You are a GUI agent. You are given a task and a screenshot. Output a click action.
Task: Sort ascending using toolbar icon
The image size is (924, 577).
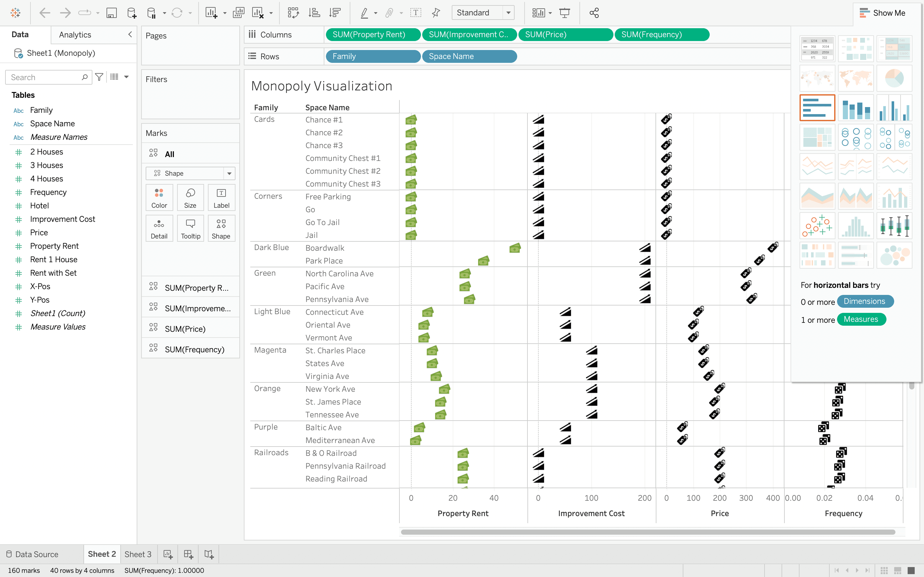tap(314, 13)
